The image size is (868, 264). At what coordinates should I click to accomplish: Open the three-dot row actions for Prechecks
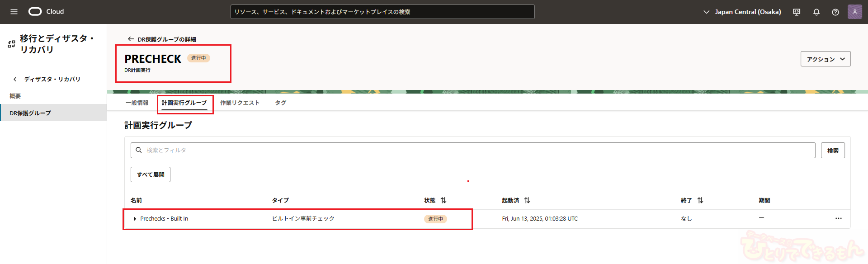(839, 218)
